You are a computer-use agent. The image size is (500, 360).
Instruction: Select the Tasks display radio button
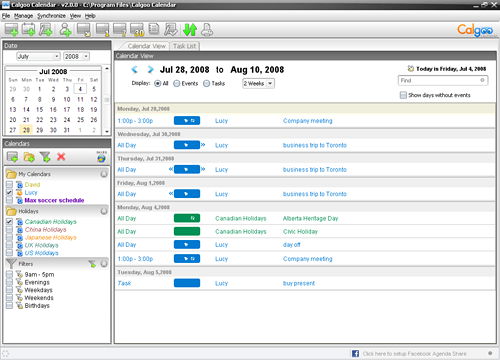(x=206, y=83)
